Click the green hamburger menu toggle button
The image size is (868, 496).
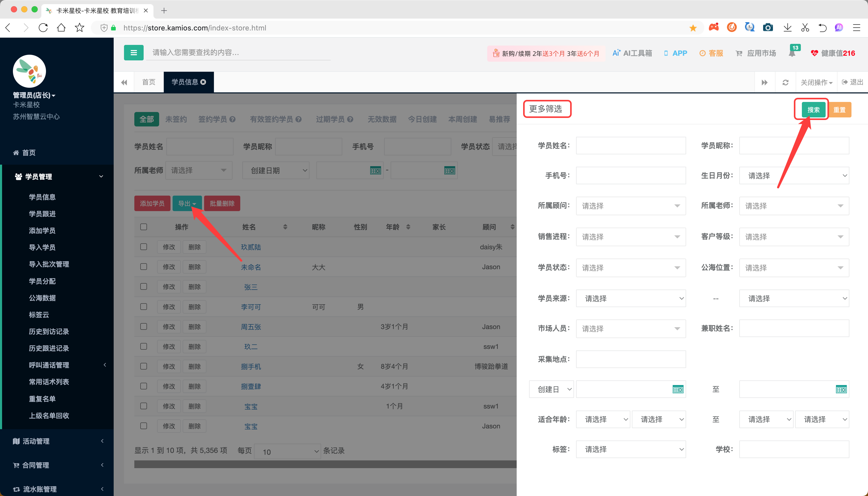pos(134,53)
